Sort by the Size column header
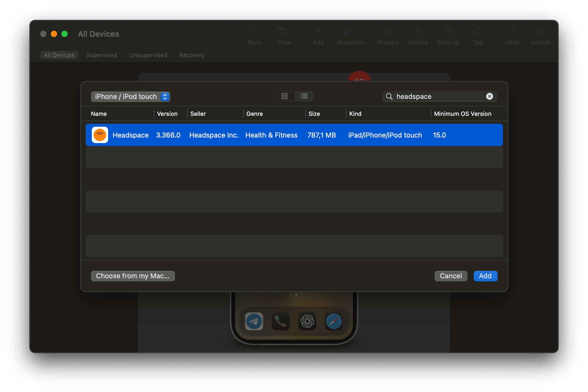The width and height of the screenshot is (588, 392). click(x=314, y=114)
